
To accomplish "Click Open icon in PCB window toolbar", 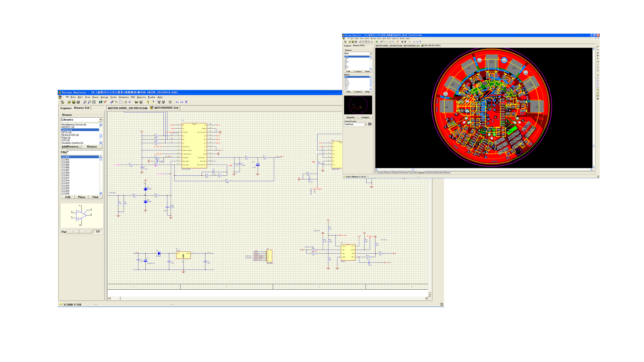I will (350, 42).
